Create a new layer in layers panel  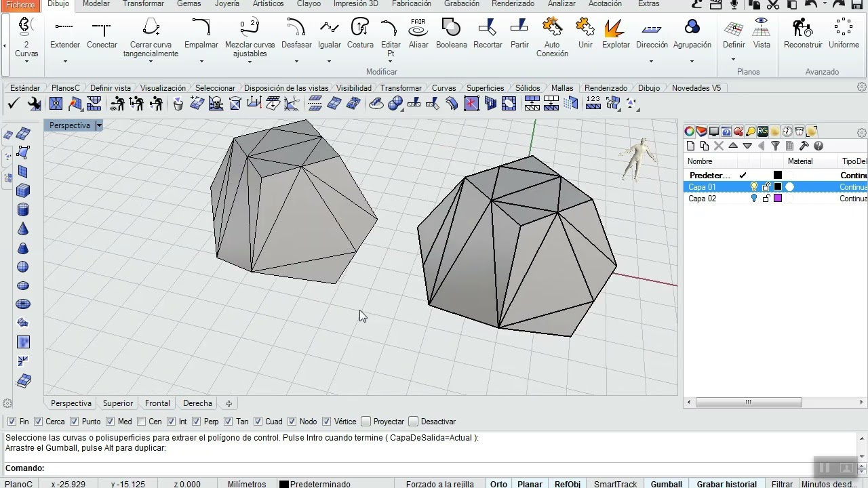coord(690,146)
